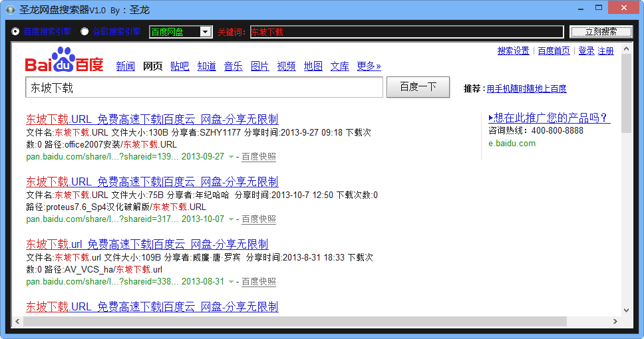Click the vertical scrollbar down arrow
This screenshot has width=644, height=339.
click(x=626, y=310)
